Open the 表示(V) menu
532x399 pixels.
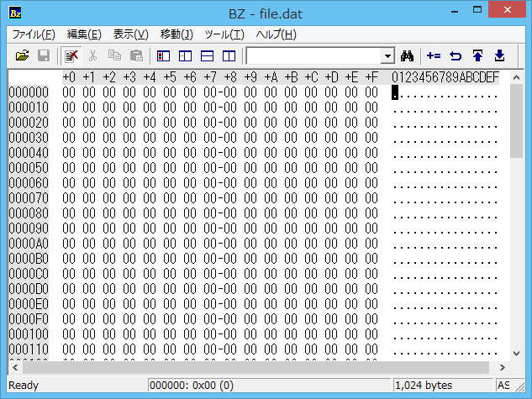[x=130, y=34]
